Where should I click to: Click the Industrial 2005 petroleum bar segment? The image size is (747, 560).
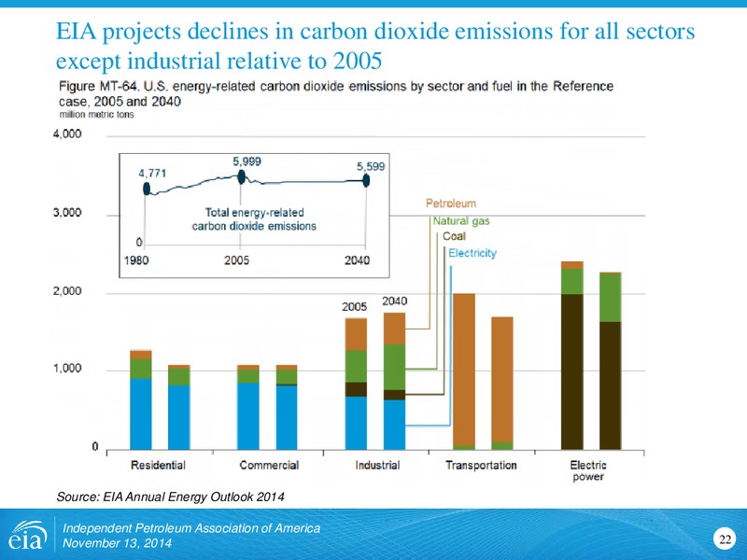tap(356, 334)
